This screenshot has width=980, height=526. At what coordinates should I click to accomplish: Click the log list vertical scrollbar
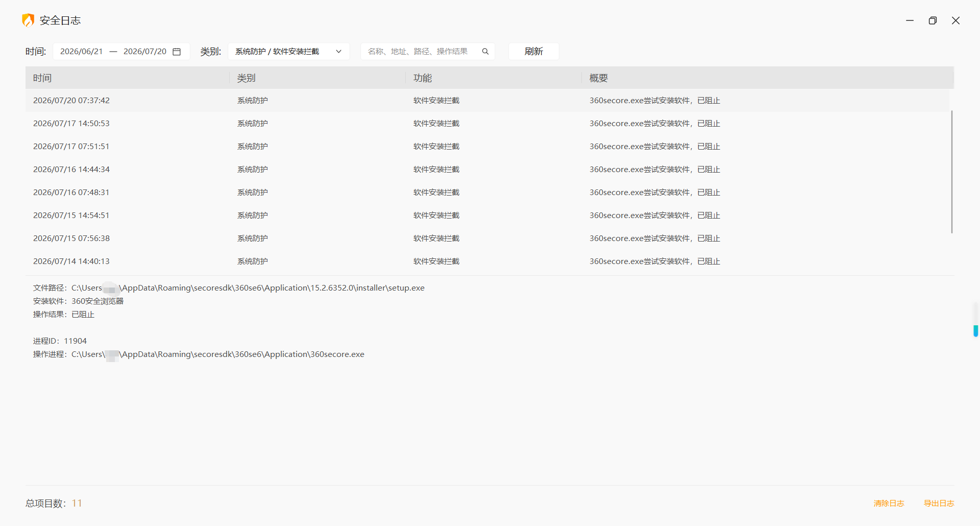[952, 172]
